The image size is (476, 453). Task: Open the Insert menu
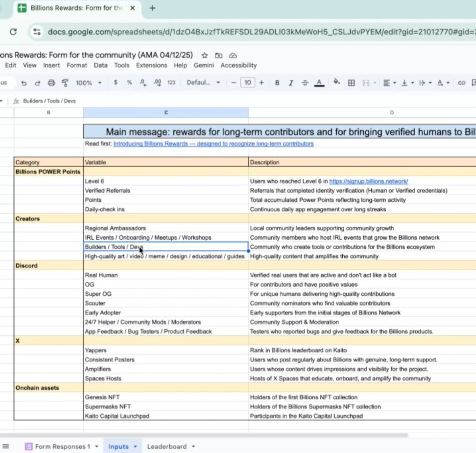tap(52, 65)
